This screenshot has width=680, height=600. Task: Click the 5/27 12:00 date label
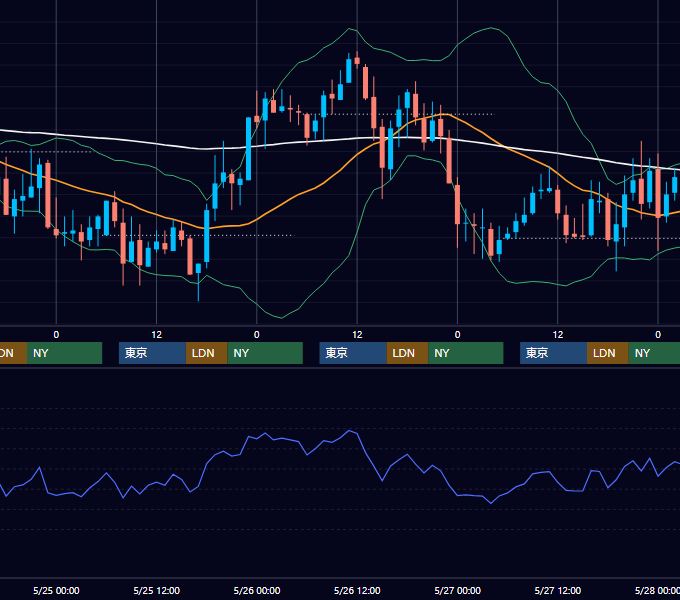click(x=558, y=590)
